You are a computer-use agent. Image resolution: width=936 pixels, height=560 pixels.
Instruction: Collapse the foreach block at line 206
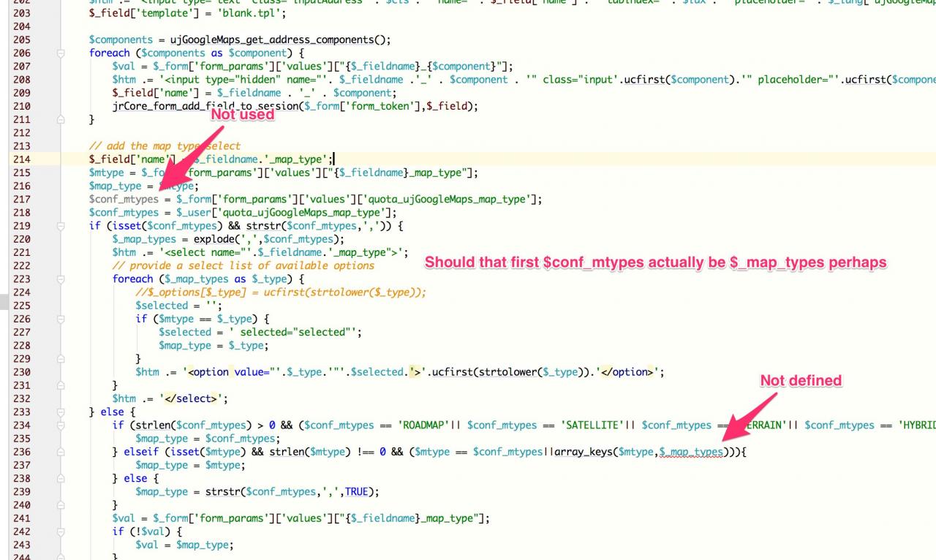(61, 53)
